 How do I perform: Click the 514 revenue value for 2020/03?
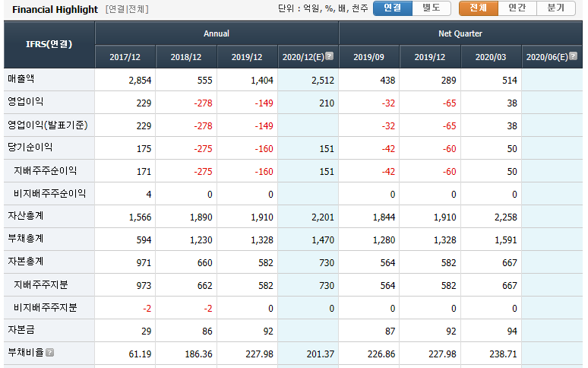pos(510,81)
